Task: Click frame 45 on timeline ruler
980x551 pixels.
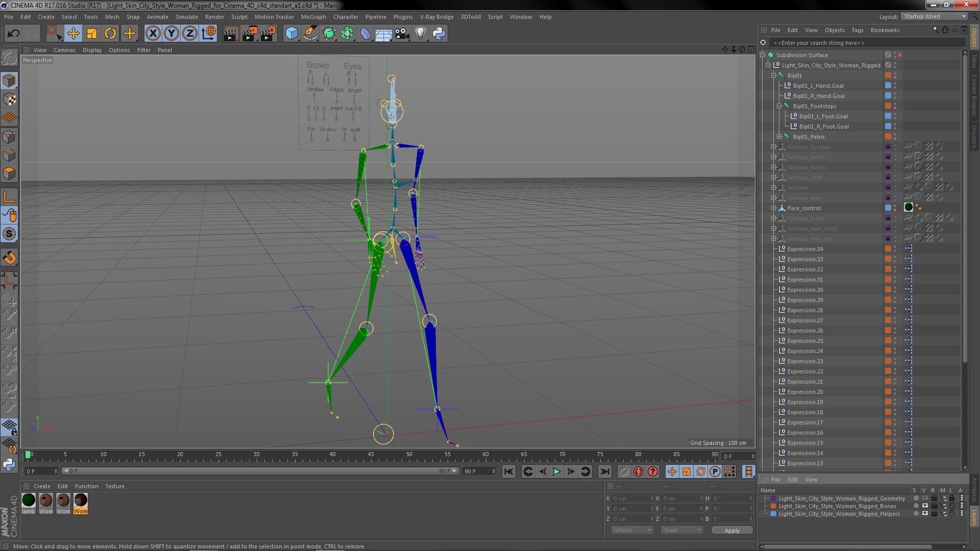Action: 371,455
